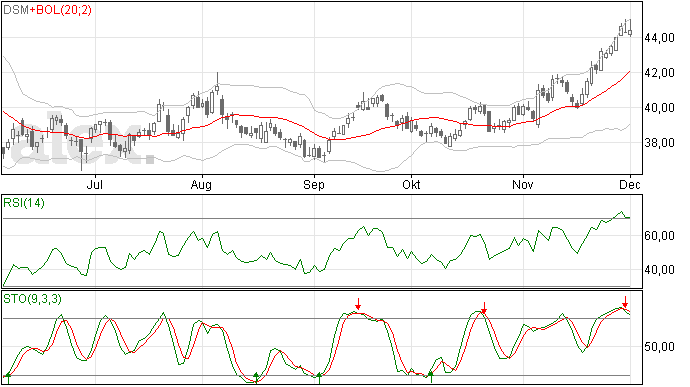The width and height of the screenshot is (690, 387).
Task: Click the DSM ticker label
Action: click(16, 10)
